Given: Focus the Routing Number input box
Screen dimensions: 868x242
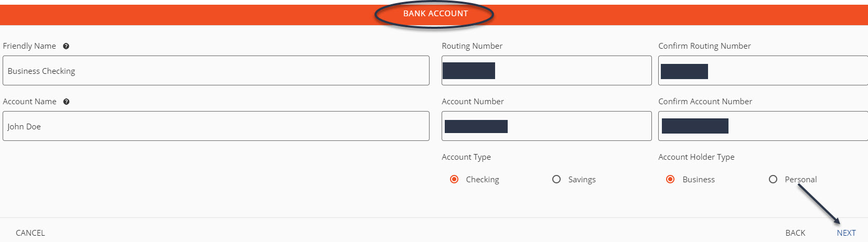Looking at the screenshot, I should tap(546, 71).
